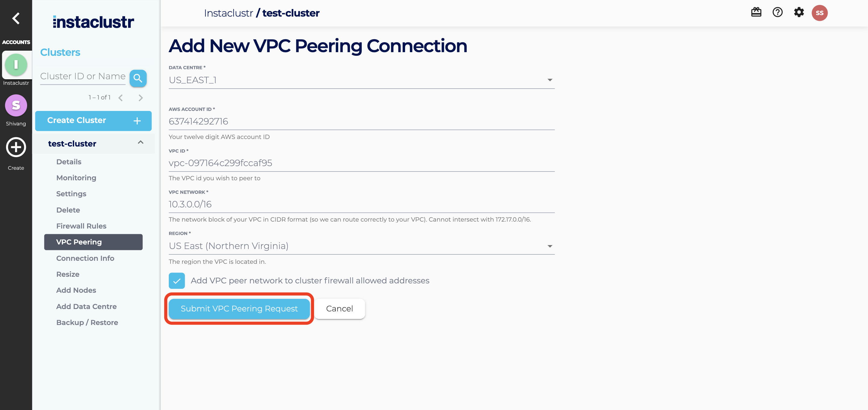
Task: Click the cluster search magnifier icon
Action: [138, 78]
